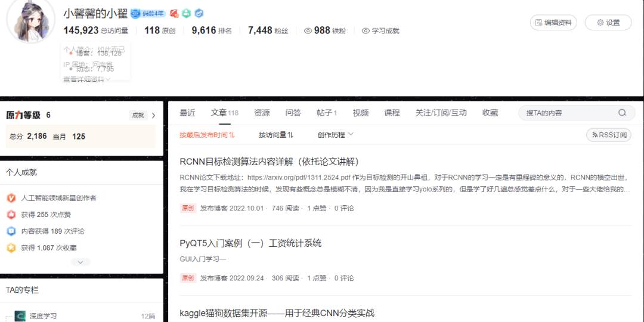Click the RSS订阅 button
This screenshot has height=322, width=644.
pos(609,135)
